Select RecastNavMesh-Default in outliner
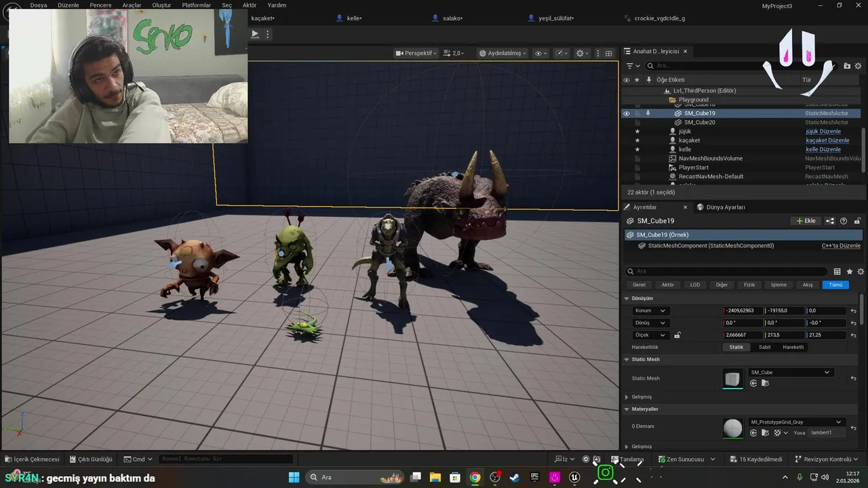Image resolution: width=868 pixels, height=488 pixels. 711,176
